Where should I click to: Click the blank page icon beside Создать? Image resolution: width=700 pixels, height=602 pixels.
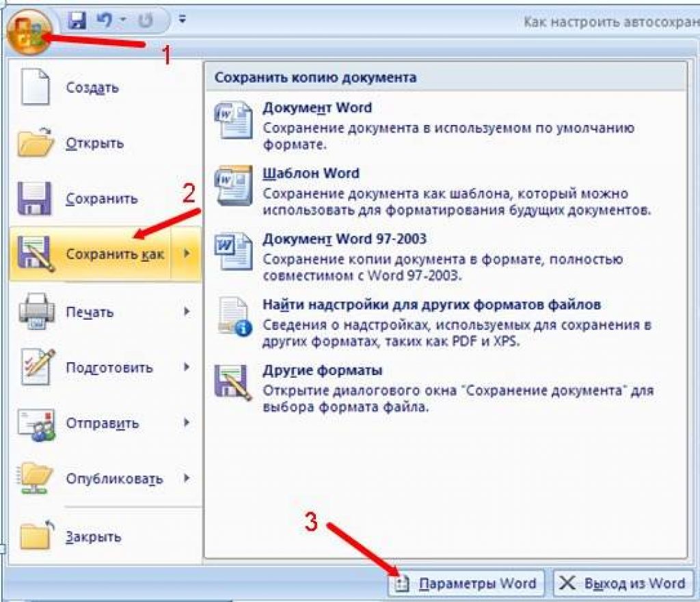pos(35,87)
